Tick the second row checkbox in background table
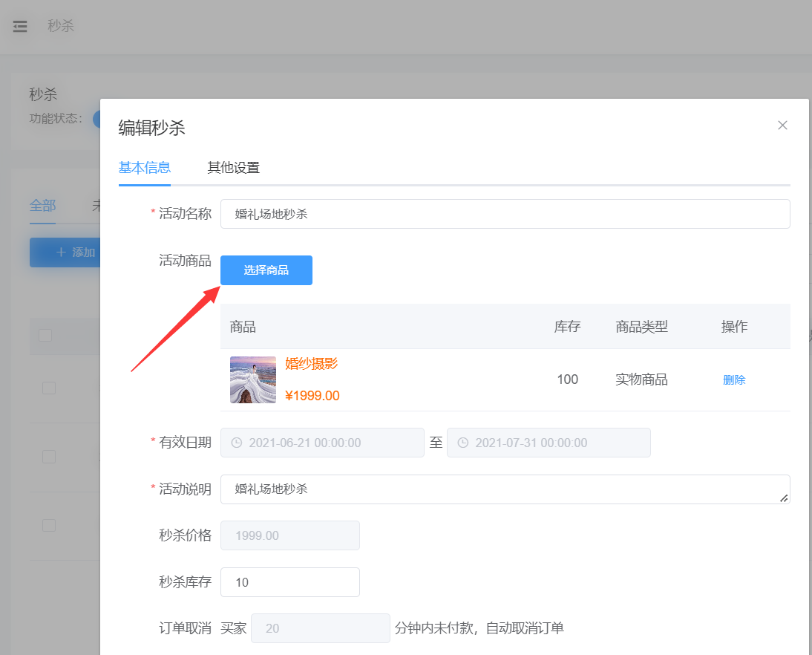Viewport: 812px width, 655px height. point(49,457)
